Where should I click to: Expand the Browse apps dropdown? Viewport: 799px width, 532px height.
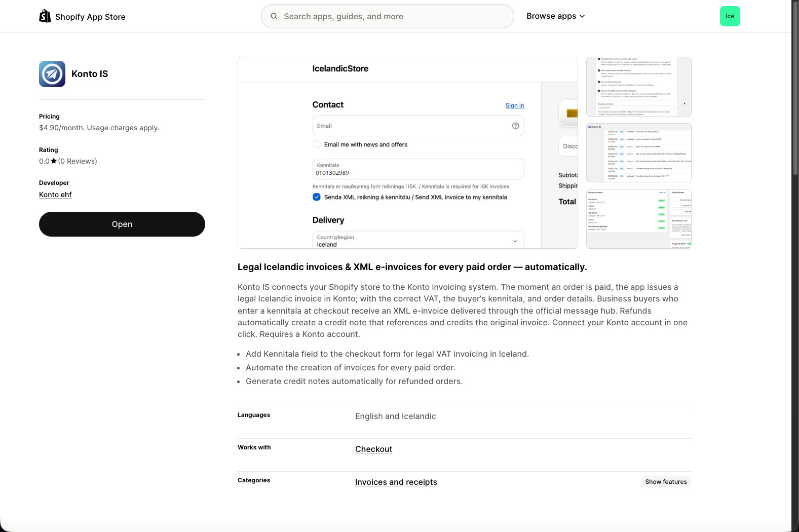[x=556, y=16]
